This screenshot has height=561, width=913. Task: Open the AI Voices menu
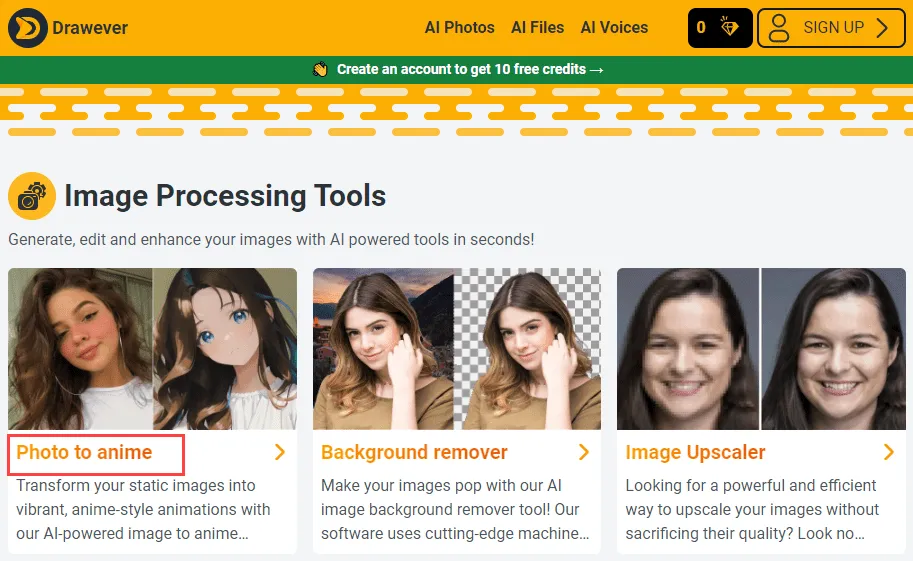tap(614, 28)
